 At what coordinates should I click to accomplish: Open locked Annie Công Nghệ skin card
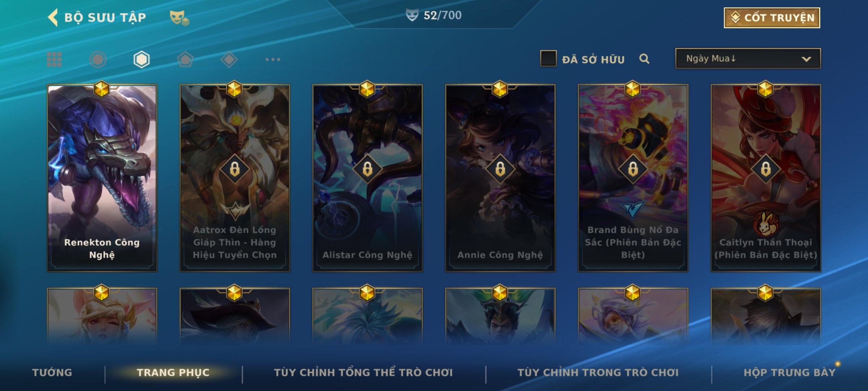pos(500,178)
